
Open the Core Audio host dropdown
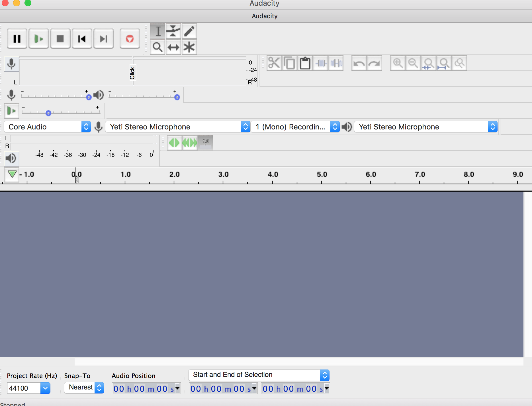tap(47, 127)
